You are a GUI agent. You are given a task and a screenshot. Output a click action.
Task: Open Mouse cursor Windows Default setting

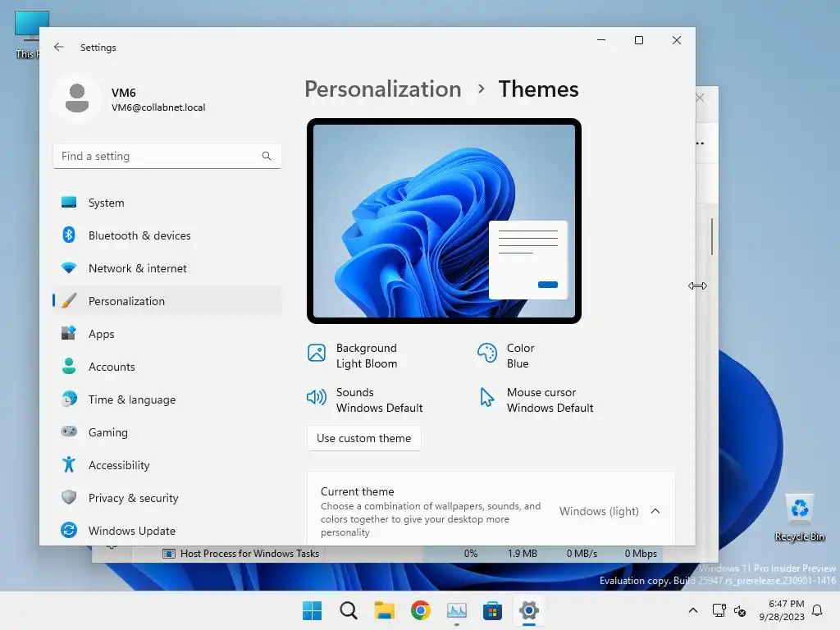click(x=536, y=400)
